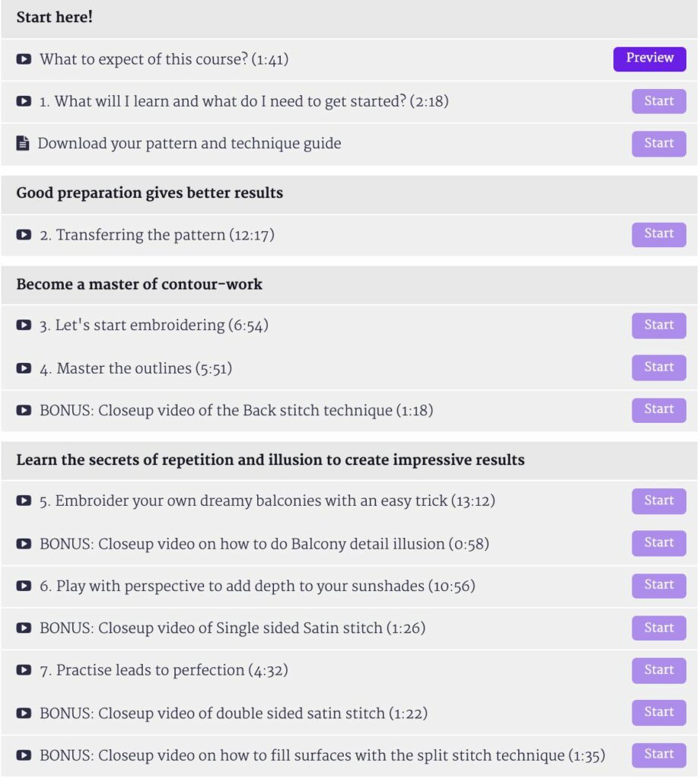Open the Preview for What to expect
700x779 pixels.
coord(649,59)
